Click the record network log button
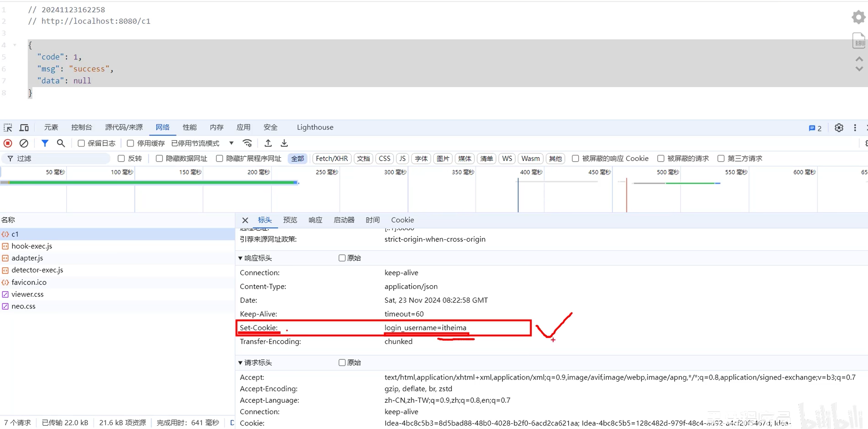Image resolution: width=868 pixels, height=429 pixels. [x=8, y=143]
